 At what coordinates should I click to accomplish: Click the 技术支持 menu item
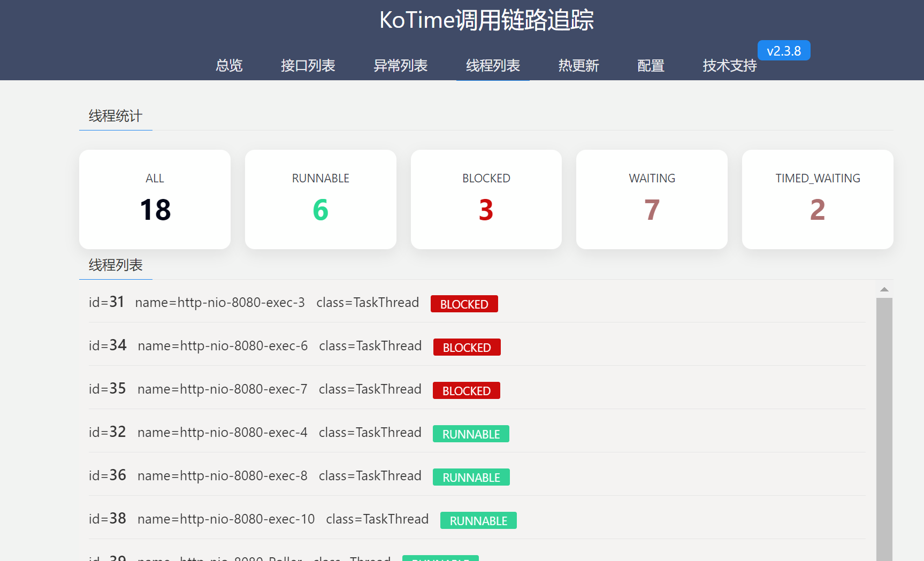[x=729, y=65]
